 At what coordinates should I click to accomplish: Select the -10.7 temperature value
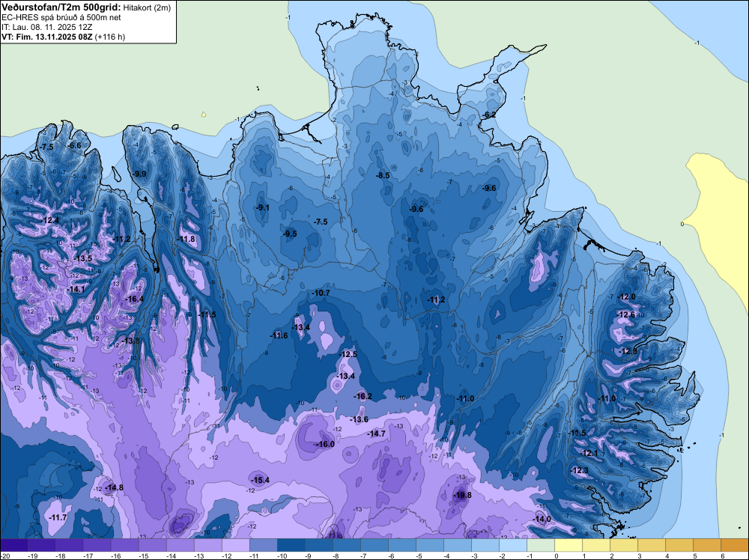[321, 293]
